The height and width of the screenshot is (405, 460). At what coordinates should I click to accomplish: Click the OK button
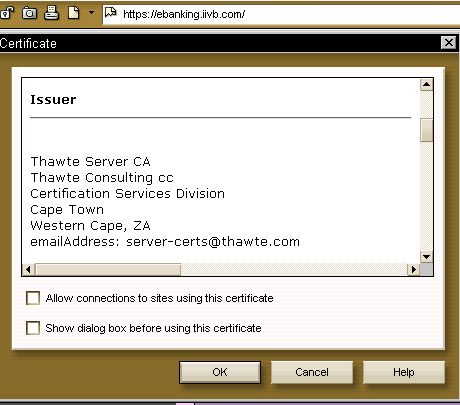220,372
